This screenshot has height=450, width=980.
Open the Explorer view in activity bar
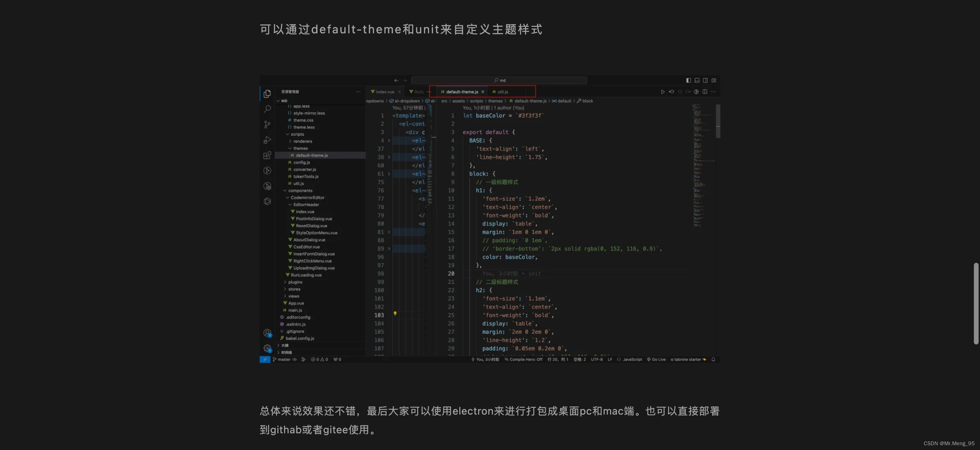(267, 93)
